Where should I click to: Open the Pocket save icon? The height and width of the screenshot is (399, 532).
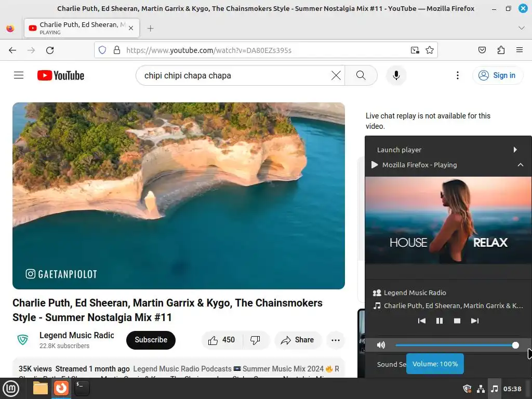pyautogui.click(x=482, y=50)
